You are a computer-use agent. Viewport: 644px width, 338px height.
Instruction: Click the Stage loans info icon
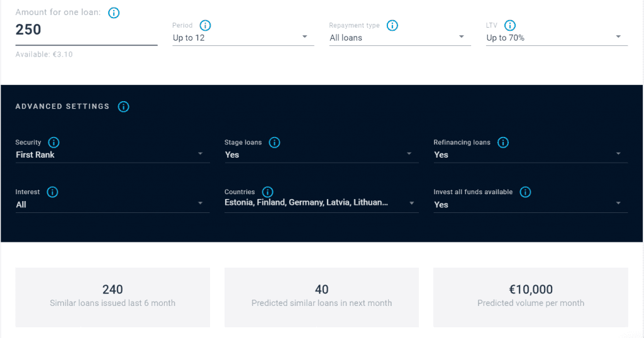coord(274,143)
